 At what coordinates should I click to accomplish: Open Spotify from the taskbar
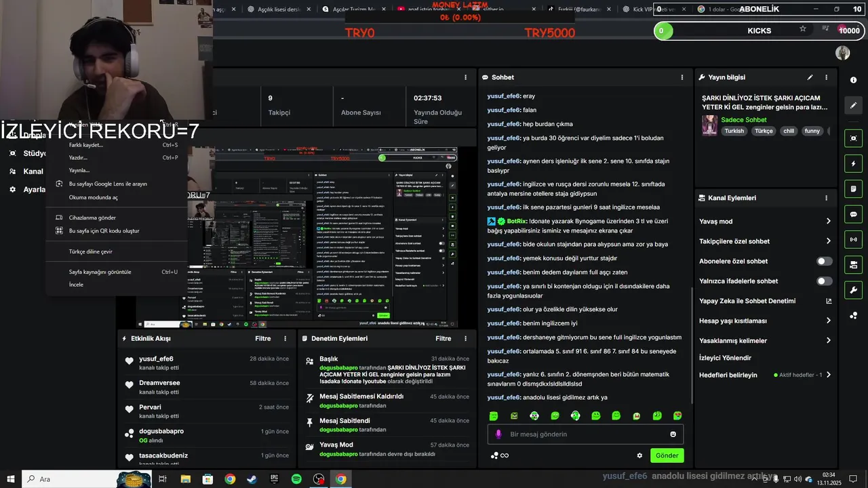(296, 479)
